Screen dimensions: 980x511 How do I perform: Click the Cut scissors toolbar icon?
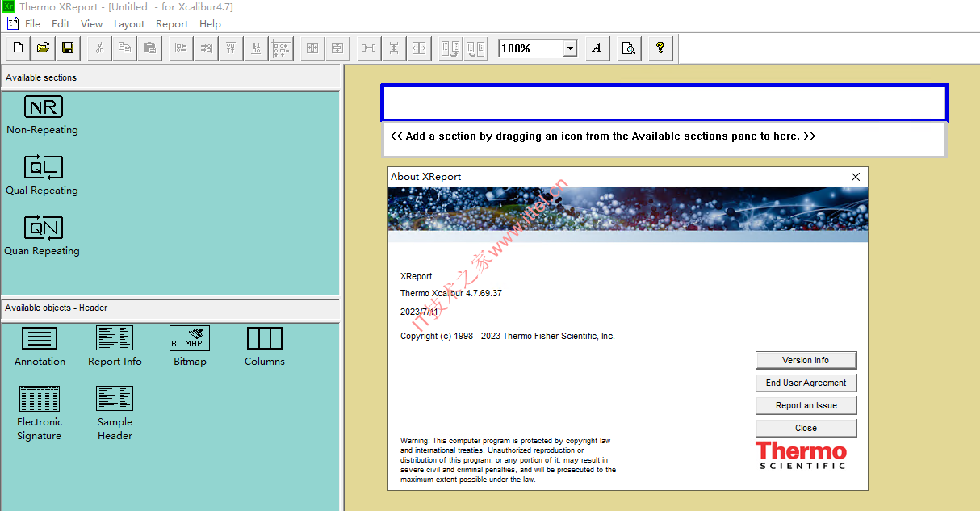click(99, 48)
